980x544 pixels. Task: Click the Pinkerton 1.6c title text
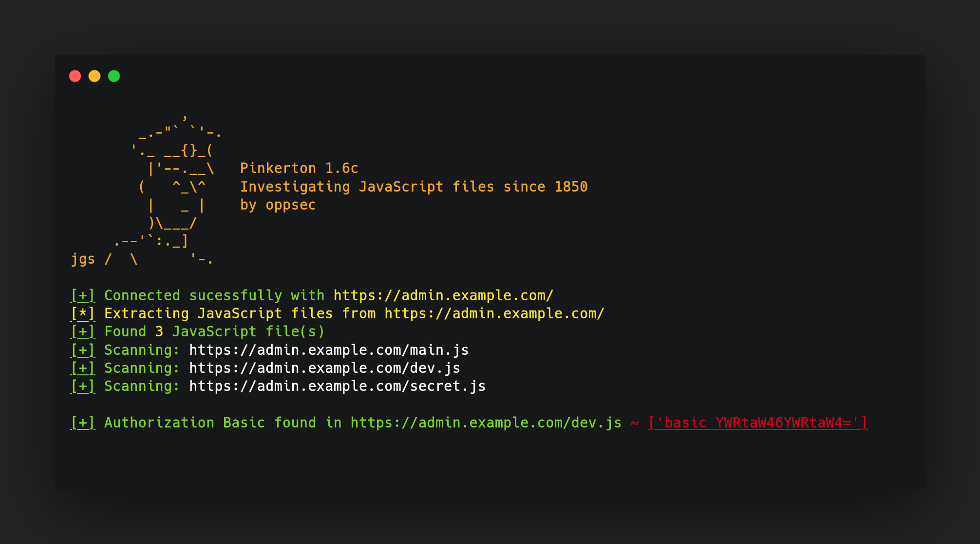click(x=299, y=168)
